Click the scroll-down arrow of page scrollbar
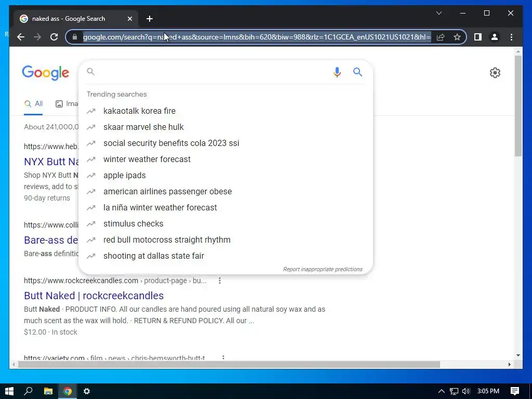 coord(518,355)
